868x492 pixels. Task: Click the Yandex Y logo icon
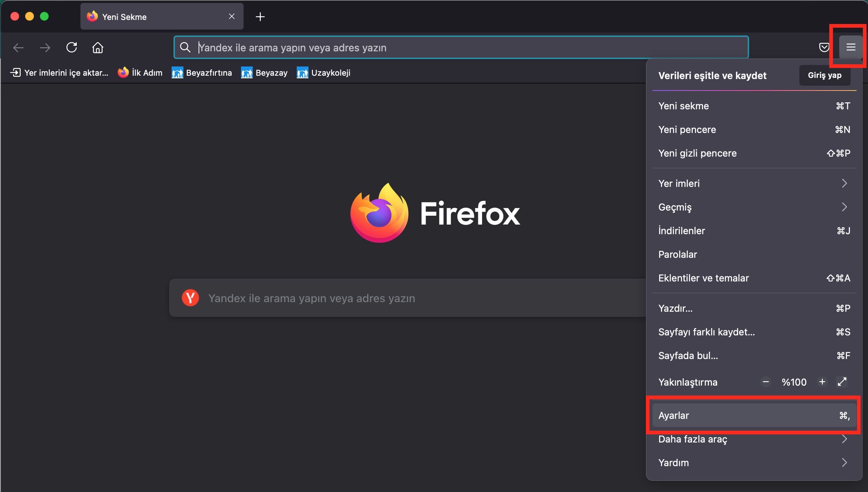tap(190, 298)
